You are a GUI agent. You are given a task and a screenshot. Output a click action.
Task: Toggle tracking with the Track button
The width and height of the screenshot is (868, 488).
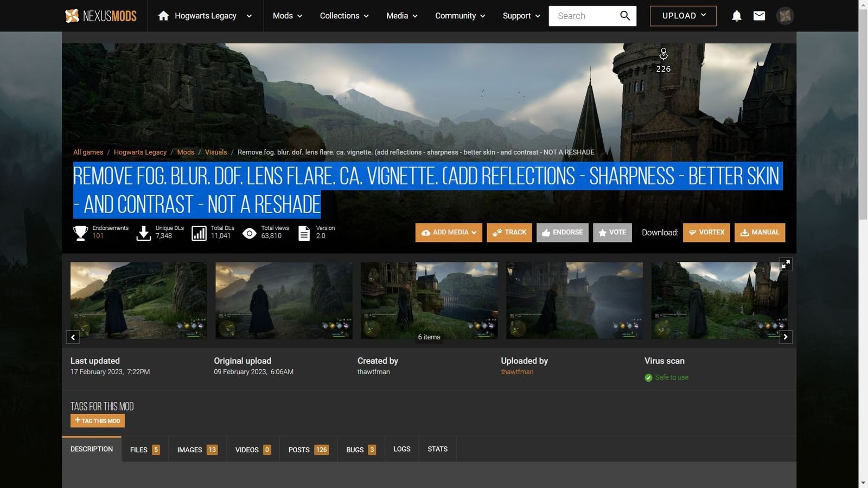(x=509, y=233)
